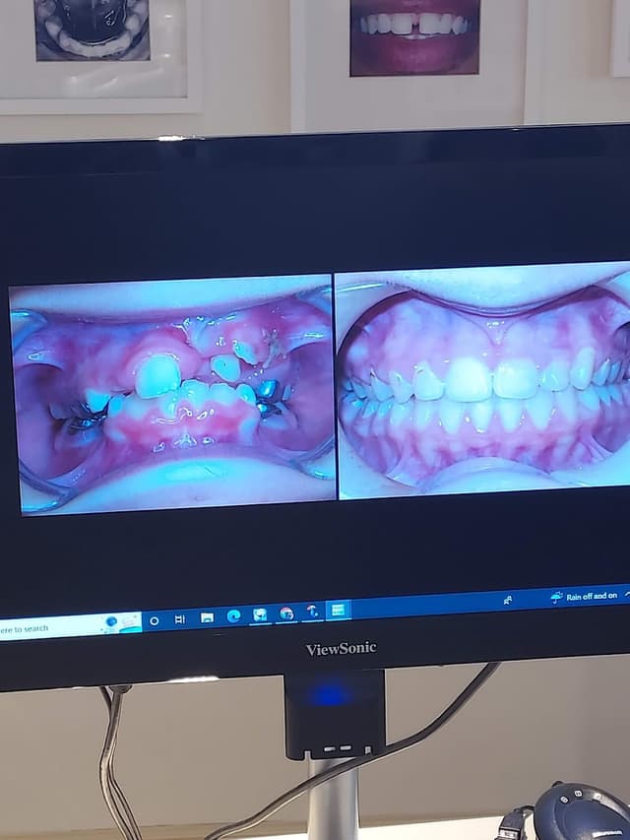Select the right intraoral teeth photo
The width and height of the screenshot is (630, 840).
[483, 379]
